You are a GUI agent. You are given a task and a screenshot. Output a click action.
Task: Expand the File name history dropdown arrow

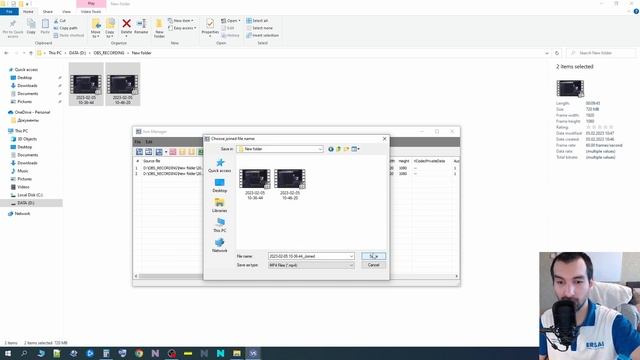(351, 256)
